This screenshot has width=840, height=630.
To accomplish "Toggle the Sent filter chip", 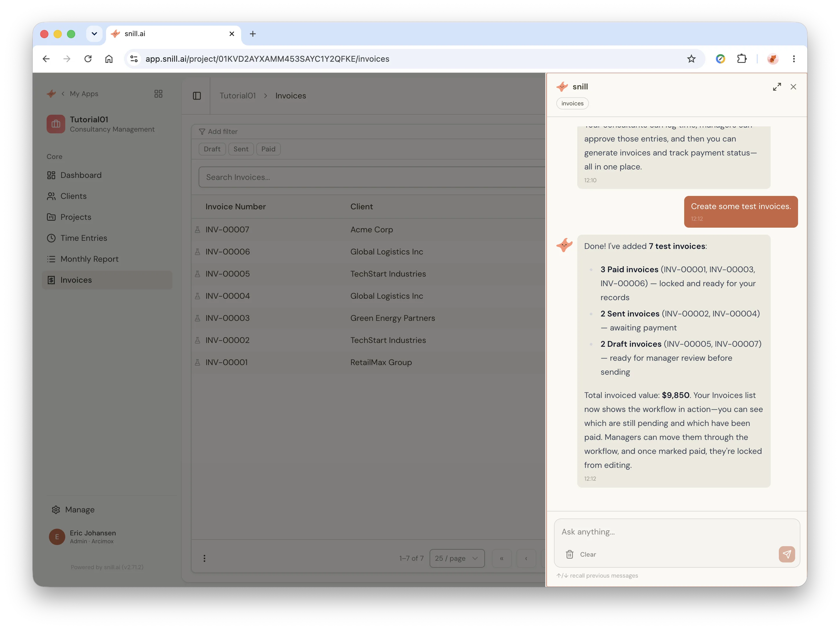I will [x=241, y=149].
